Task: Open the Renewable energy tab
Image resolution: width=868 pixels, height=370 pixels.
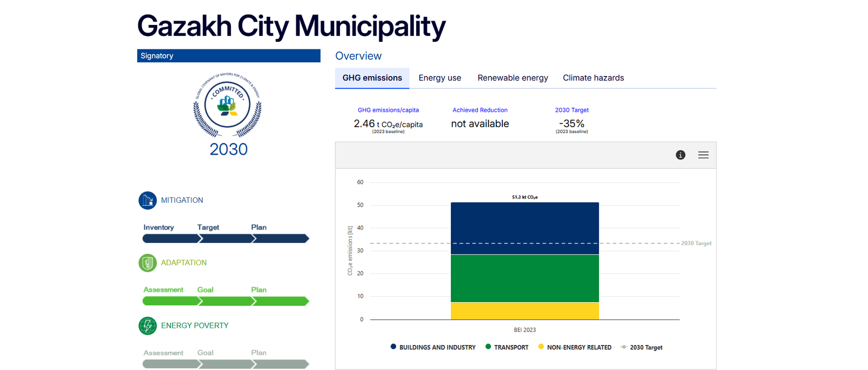Action: [513, 78]
